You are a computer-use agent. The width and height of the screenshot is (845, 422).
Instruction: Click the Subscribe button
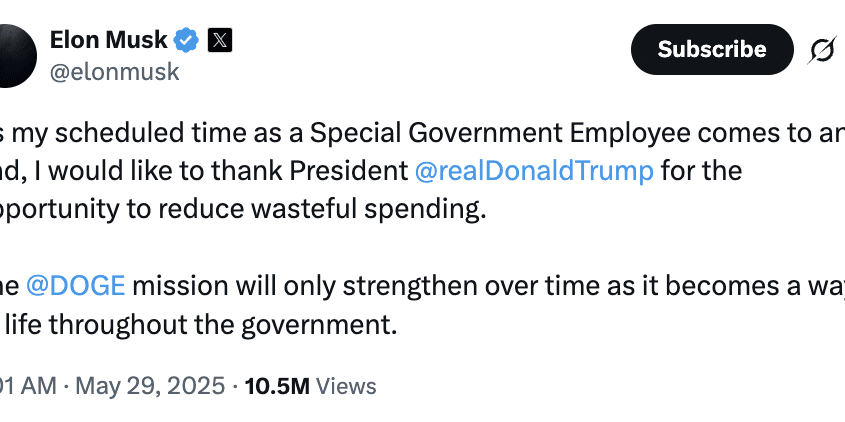[x=711, y=49]
